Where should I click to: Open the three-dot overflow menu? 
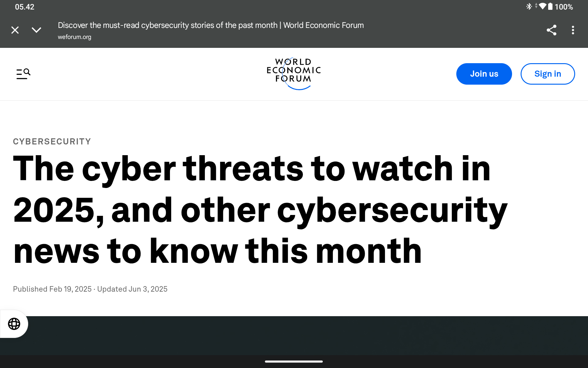[x=573, y=30]
